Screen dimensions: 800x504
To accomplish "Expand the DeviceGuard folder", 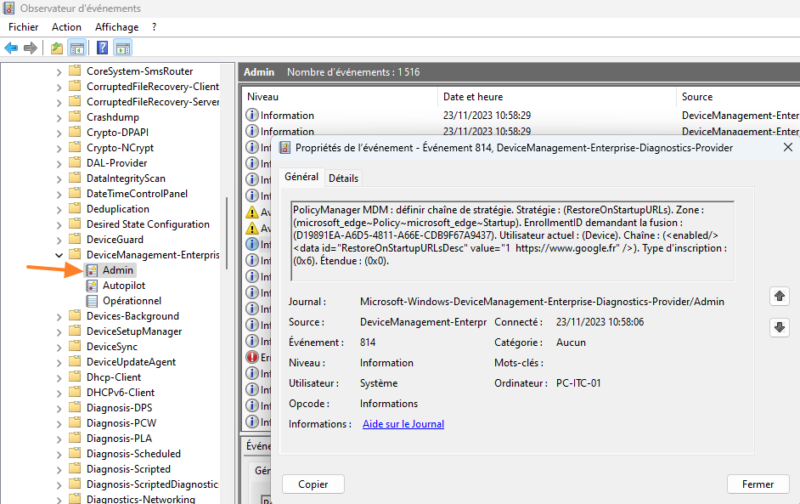I will (58, 240).
